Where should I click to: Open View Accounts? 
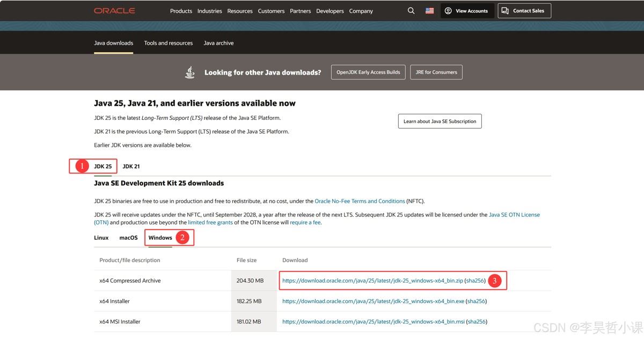[x=466, y=11]
